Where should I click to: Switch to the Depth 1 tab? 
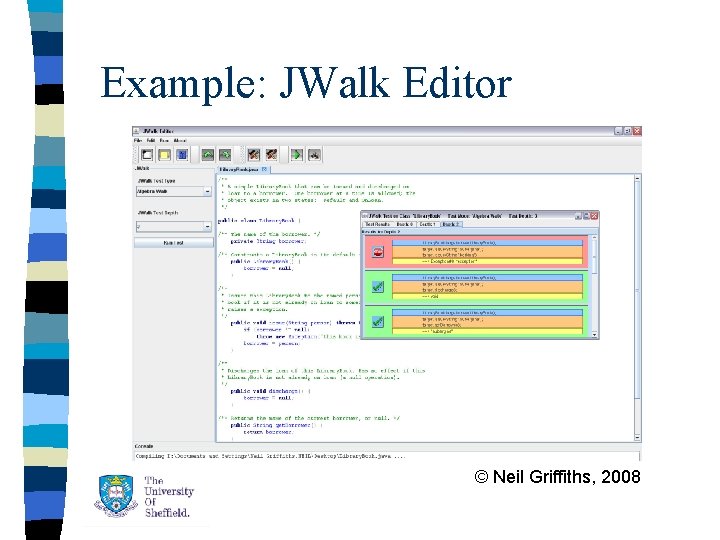[x=428, y=224]
